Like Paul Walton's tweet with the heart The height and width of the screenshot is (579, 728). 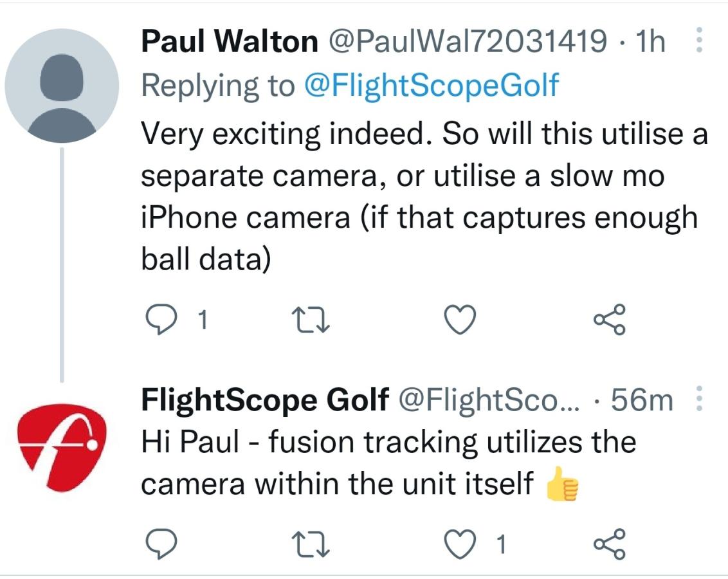[x=460, y=320]
